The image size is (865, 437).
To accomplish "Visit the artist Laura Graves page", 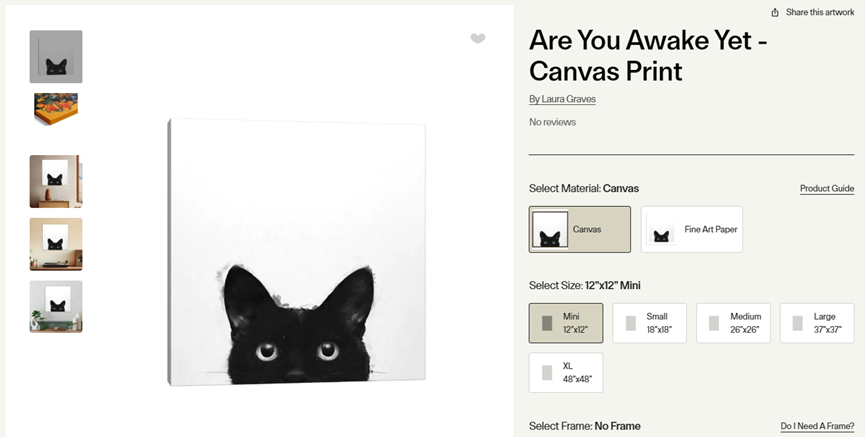I will tap(562, 99).
